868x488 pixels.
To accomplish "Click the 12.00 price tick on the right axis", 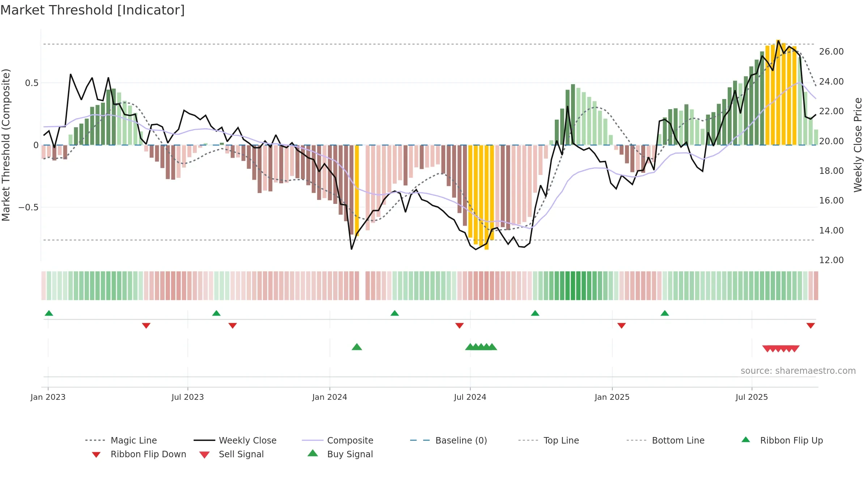I will click(x=831, y=260).
